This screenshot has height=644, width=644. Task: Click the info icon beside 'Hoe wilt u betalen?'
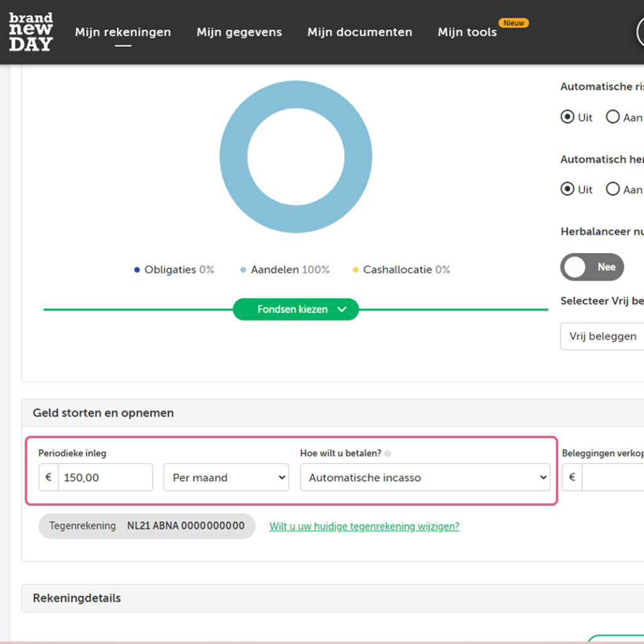pyautogui.click(x=387, y=453)
